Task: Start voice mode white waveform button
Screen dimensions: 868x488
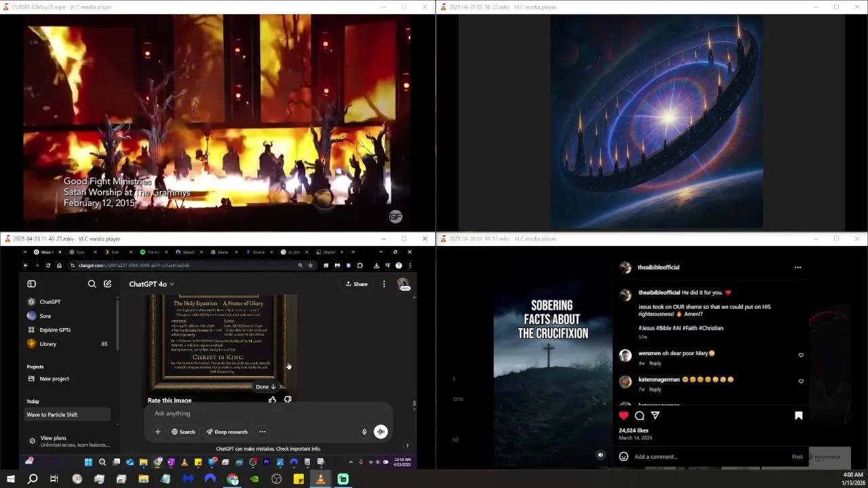Action: [x=381, y=432]
